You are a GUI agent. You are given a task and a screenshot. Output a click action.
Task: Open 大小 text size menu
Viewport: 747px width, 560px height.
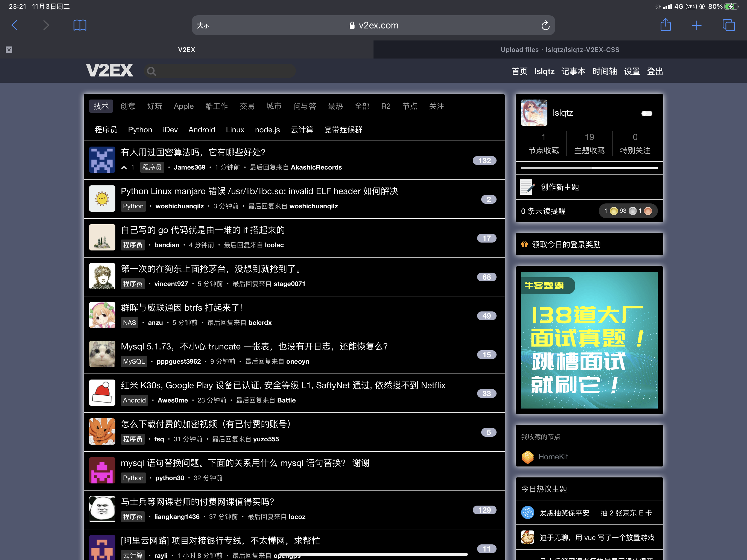[203, 26]
